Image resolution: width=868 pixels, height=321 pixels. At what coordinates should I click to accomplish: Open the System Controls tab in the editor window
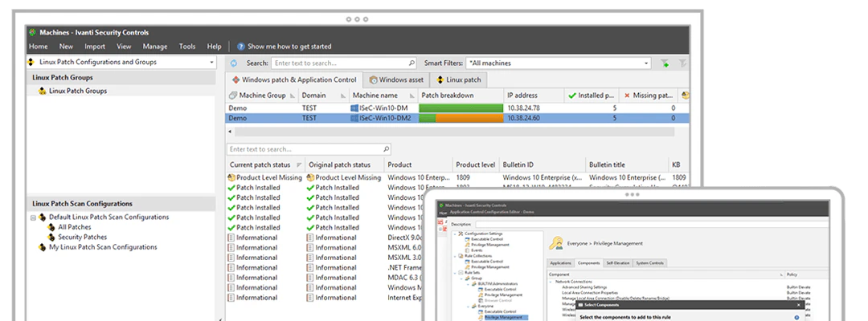649,263
